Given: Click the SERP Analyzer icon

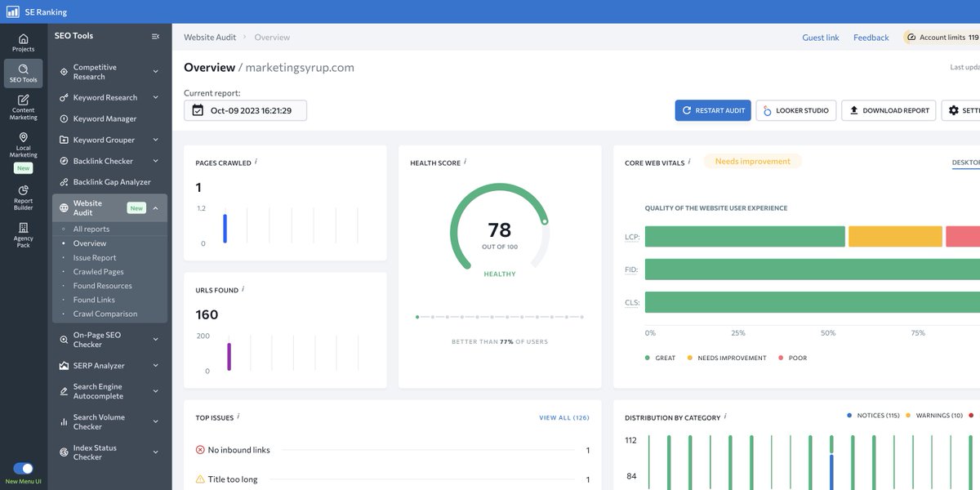Looking at the screenshot, I should pos(64,366).
